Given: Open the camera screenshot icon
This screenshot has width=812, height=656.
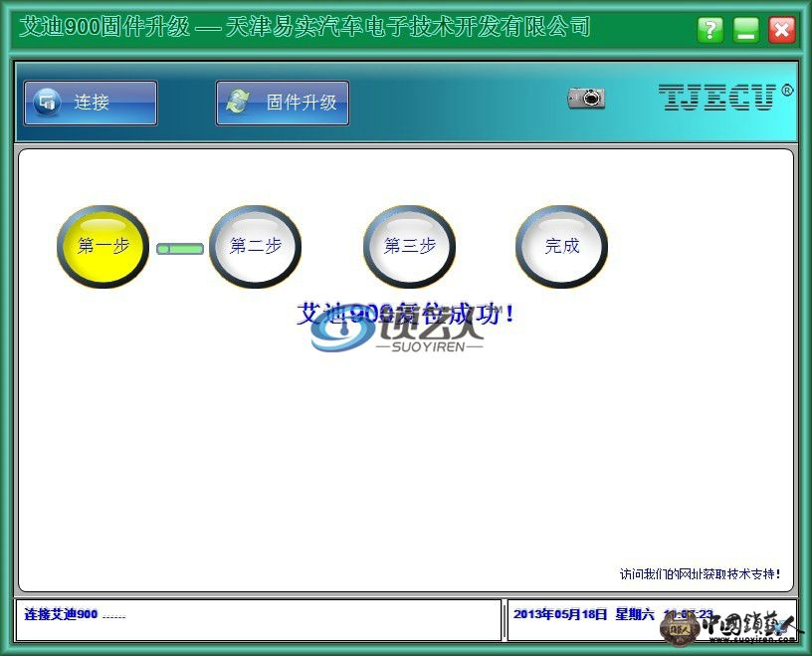Looking at the screenshot, I should 586,98.
